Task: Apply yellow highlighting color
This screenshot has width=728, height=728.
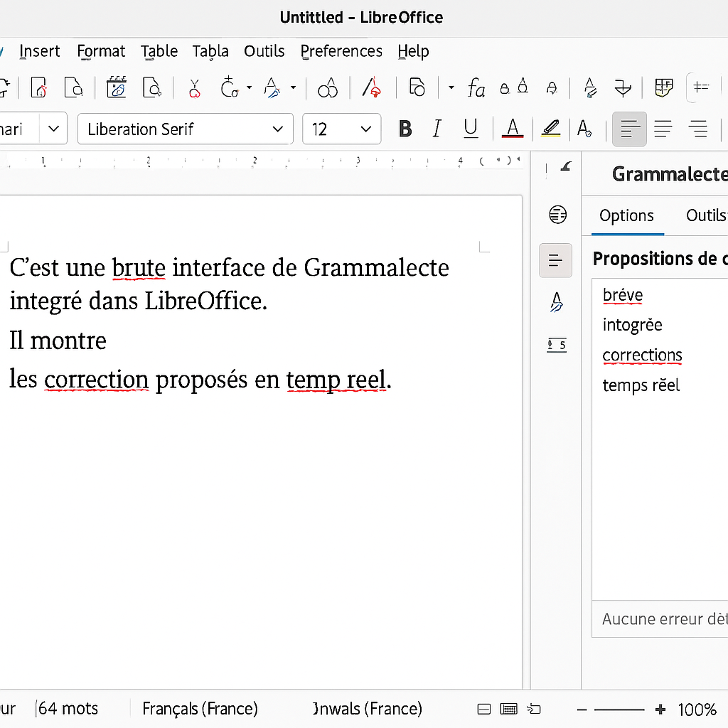Action: [x=551, y=129]
